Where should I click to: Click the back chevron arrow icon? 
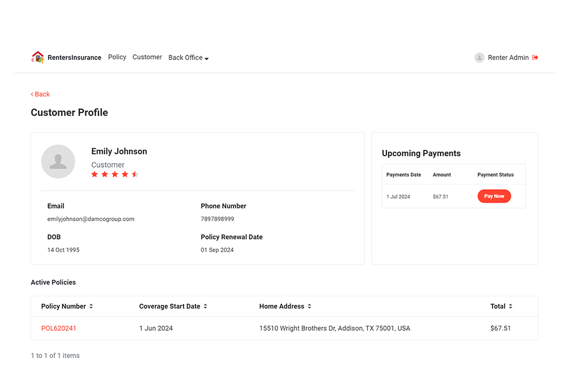coord(32,94)
